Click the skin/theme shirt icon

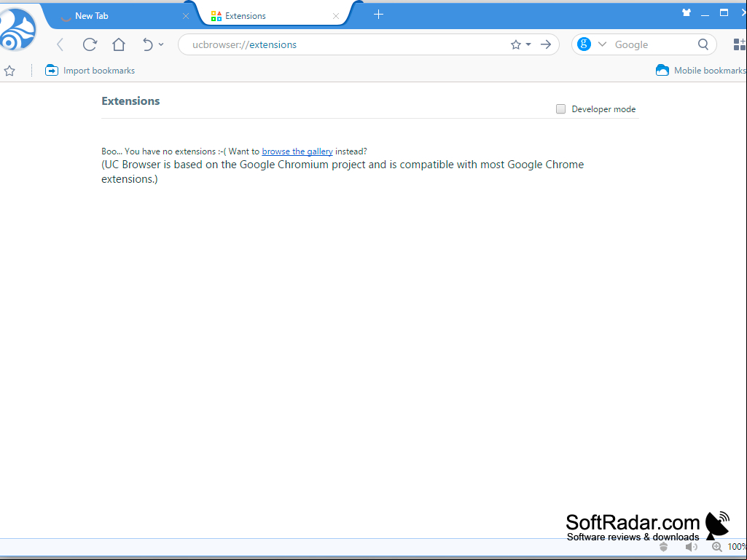[687, 13]
